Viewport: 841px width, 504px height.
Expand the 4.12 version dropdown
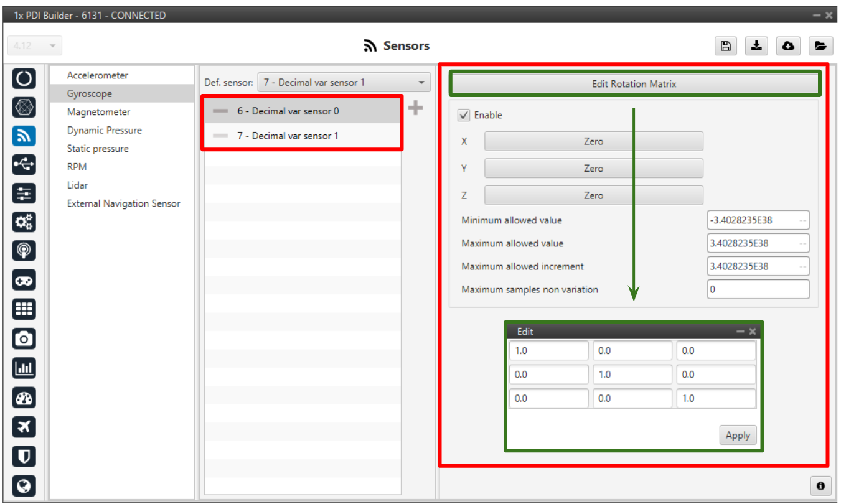coord(35,45)
